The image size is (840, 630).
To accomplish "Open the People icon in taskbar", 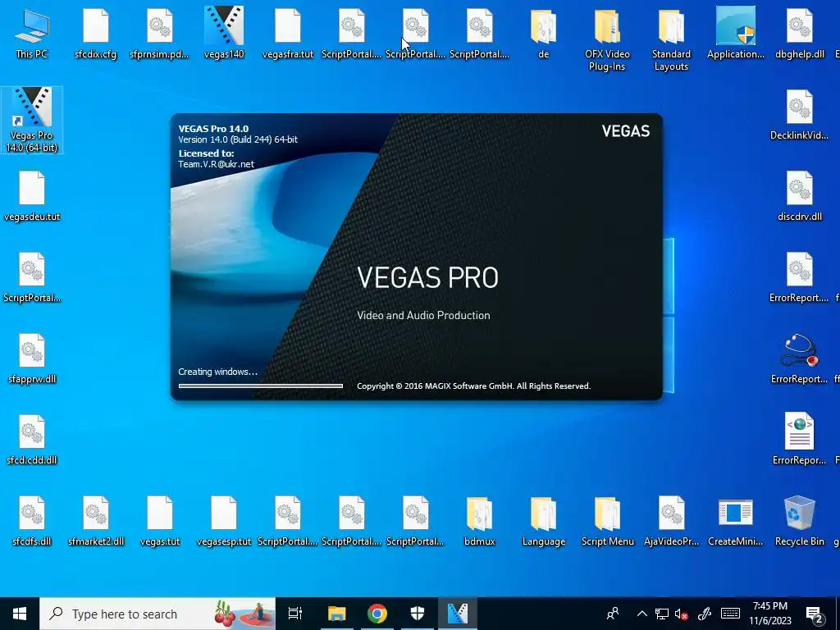I will pyautogui.click(x=613, y=614).
